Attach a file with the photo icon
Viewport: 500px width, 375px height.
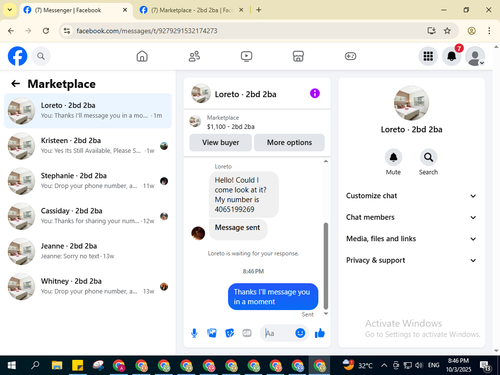[x=212, y=333]
